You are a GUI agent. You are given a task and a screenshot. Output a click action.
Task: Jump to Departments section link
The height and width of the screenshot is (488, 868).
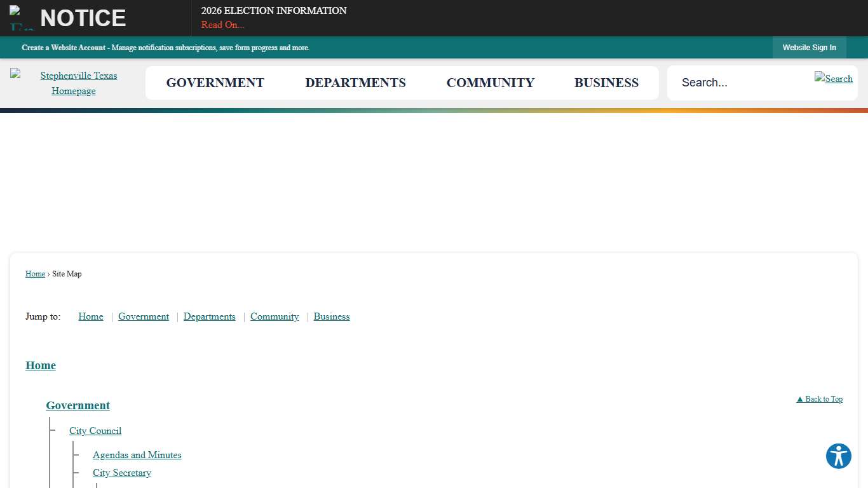(x=209, y=316)
